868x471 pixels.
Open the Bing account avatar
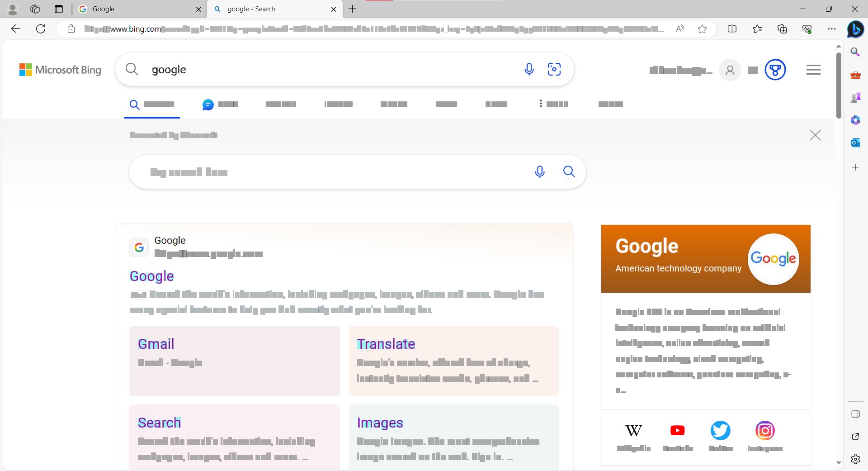point(730,70)
